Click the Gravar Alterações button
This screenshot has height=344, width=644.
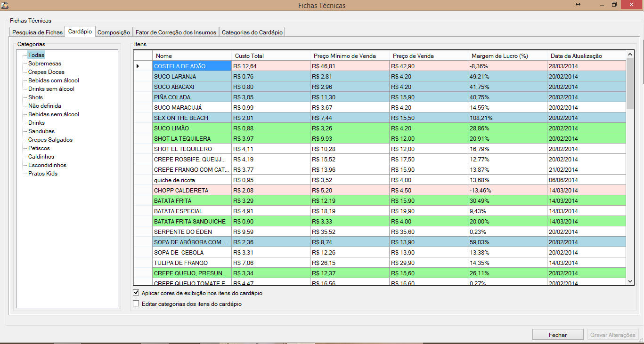point(613,335)
